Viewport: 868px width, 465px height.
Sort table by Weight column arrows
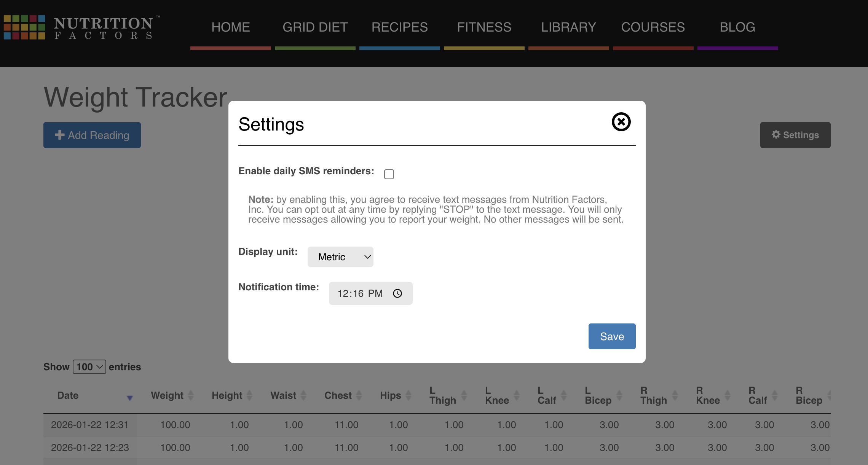point(191,395)
